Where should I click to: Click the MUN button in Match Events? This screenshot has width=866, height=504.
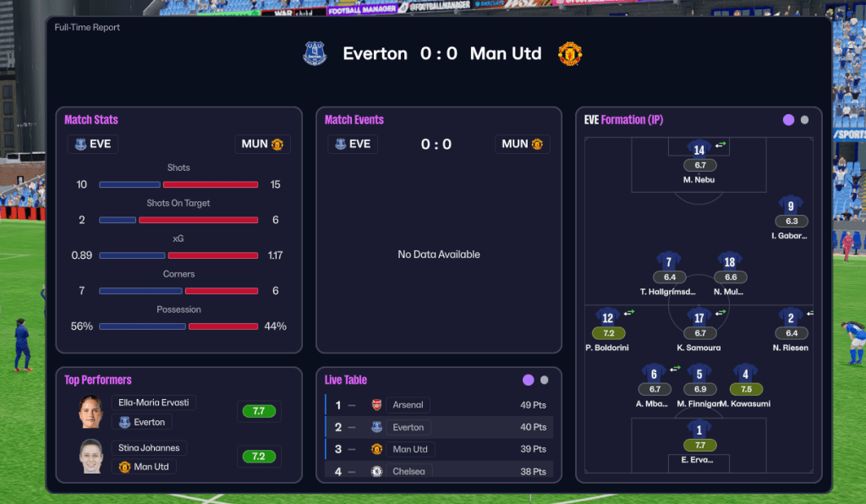click(x=522, y=144)
